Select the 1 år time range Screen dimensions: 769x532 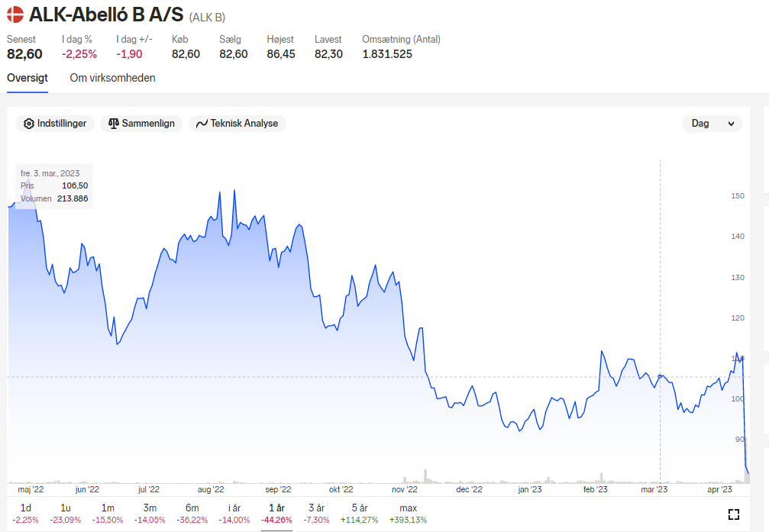click(x=276, y=514)
